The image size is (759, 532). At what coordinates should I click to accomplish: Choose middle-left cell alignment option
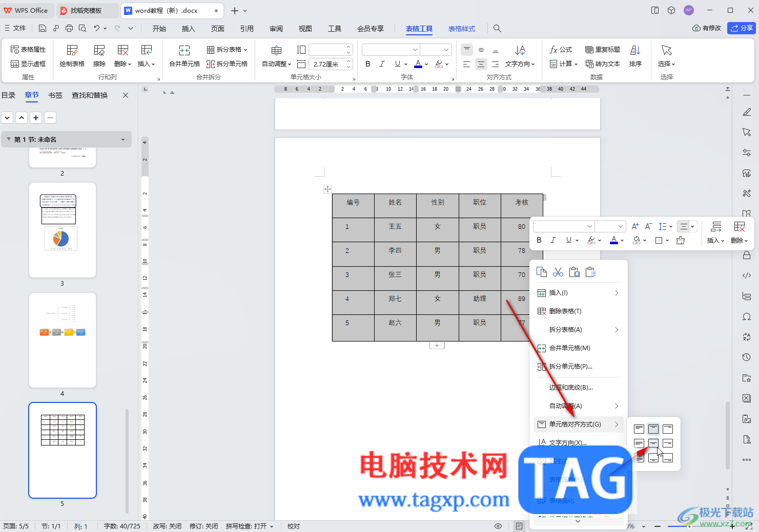coord(639,443)
